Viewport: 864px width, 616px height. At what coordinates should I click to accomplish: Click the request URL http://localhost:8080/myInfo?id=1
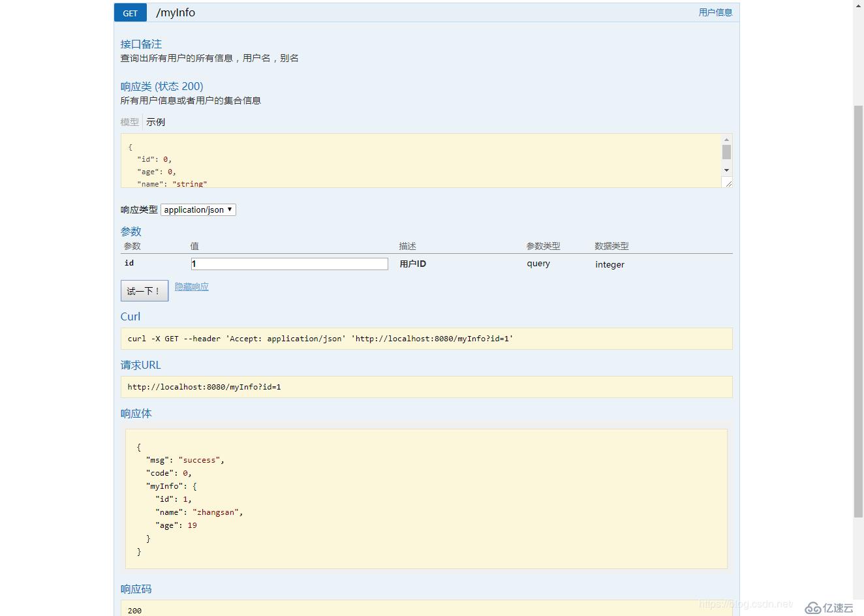204,387
